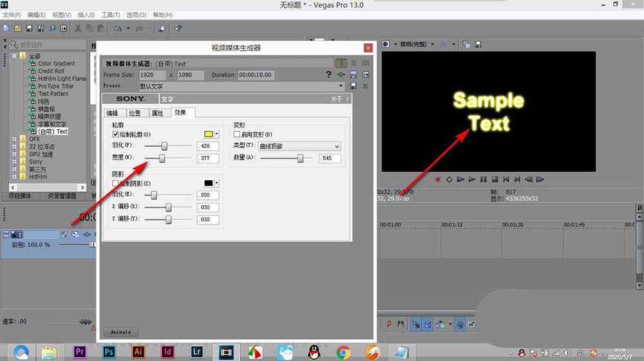Viewport: 644px width, 361px height.
Task: Stop playback in preview transport
Action: click(495, 180)
